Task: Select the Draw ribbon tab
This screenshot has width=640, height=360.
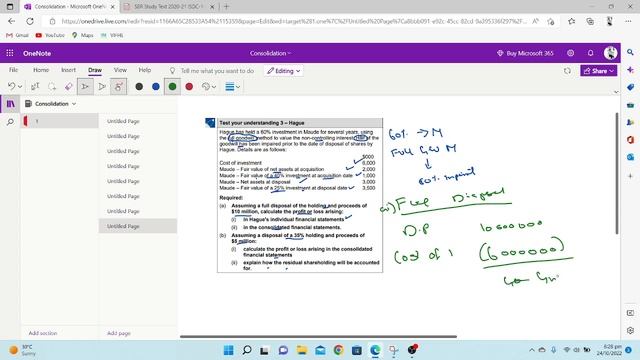Action: click(95, 70)
